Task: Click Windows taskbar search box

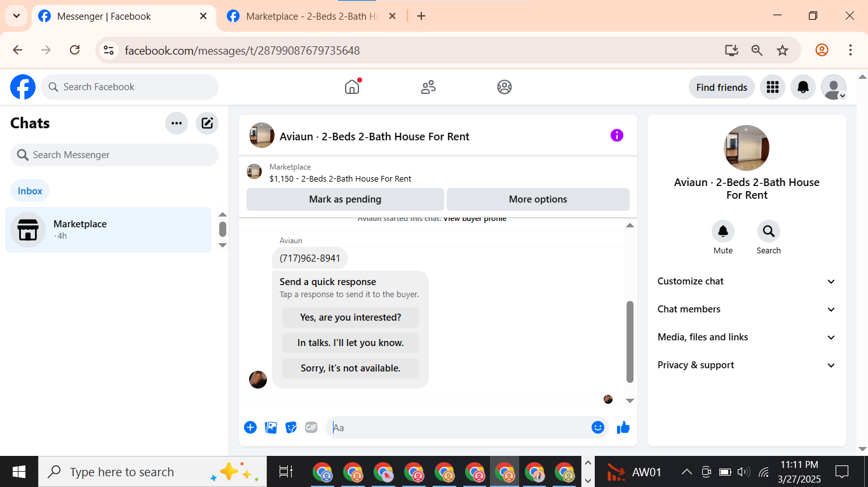Action: pos(153,472)
